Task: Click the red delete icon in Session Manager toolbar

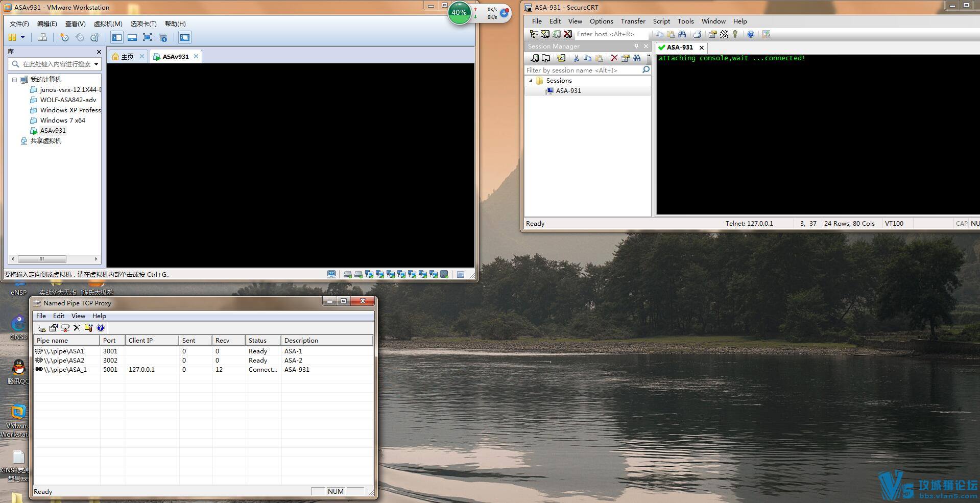Action: click(614, 58)
